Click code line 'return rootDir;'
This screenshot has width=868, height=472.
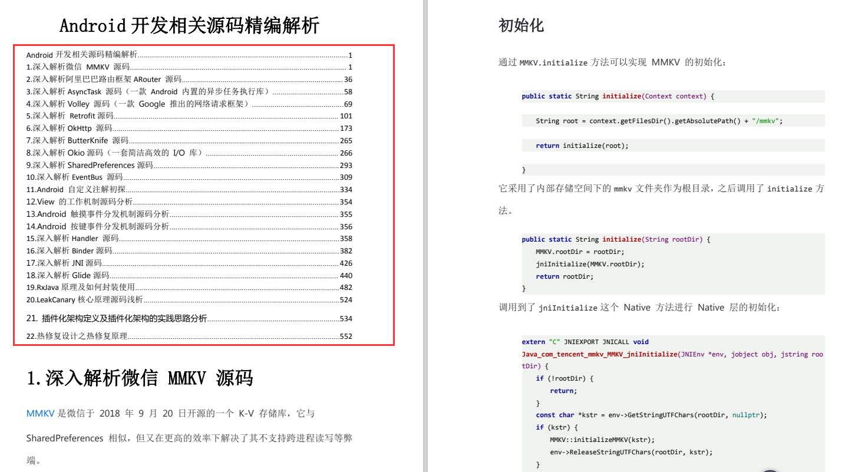(x=565, y=276)
